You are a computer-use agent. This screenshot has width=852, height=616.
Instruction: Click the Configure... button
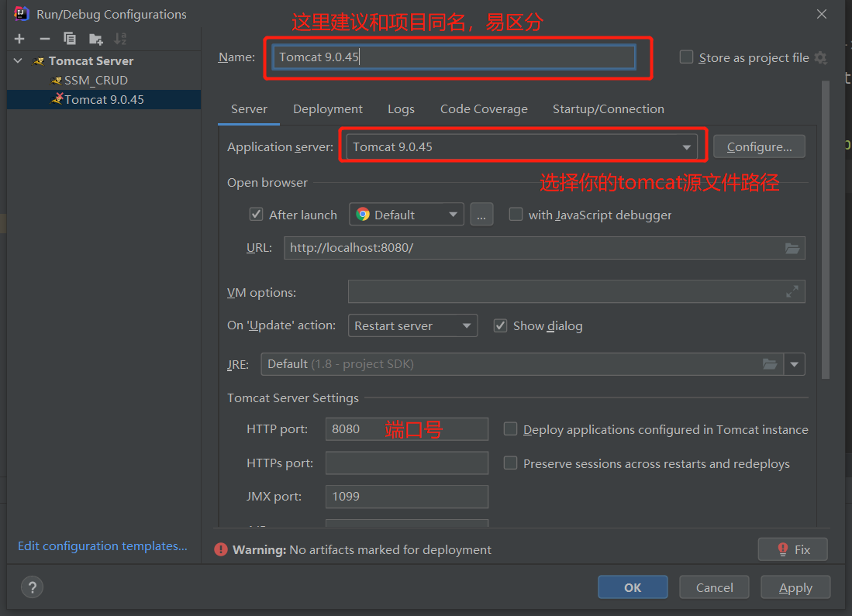click(759, 146)
